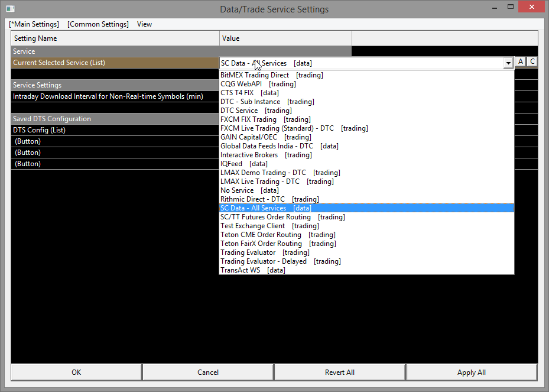Select Global Data Feeds India - DTC

pyautogui.click(x=366, y=146)
